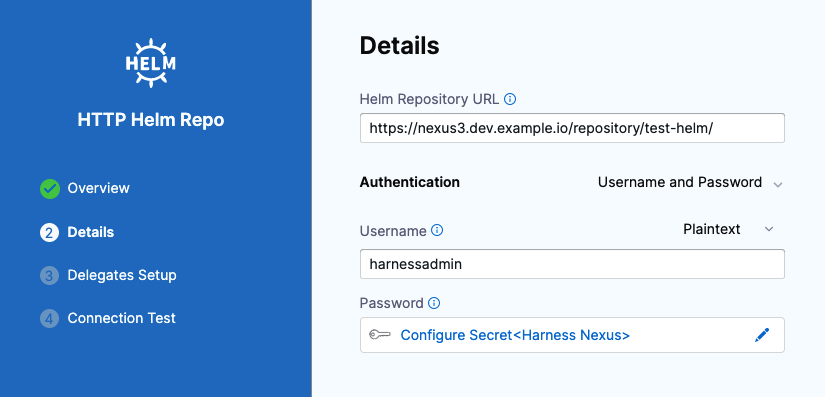Click the key icon in Password field

pyautogui.click(x=380, y=335)
